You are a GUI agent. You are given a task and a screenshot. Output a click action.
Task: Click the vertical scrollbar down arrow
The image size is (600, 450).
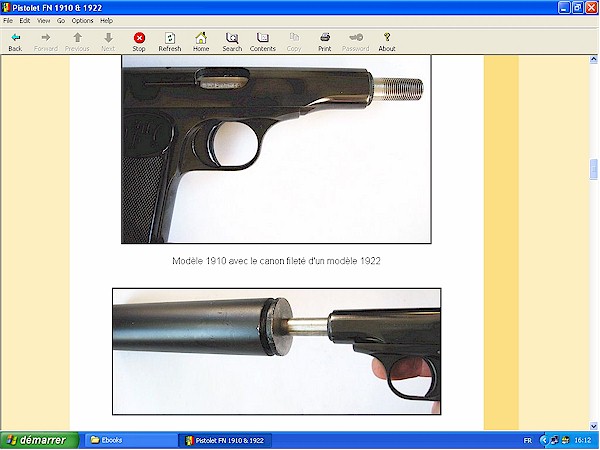pyautogui.click(x=594, y=426)
